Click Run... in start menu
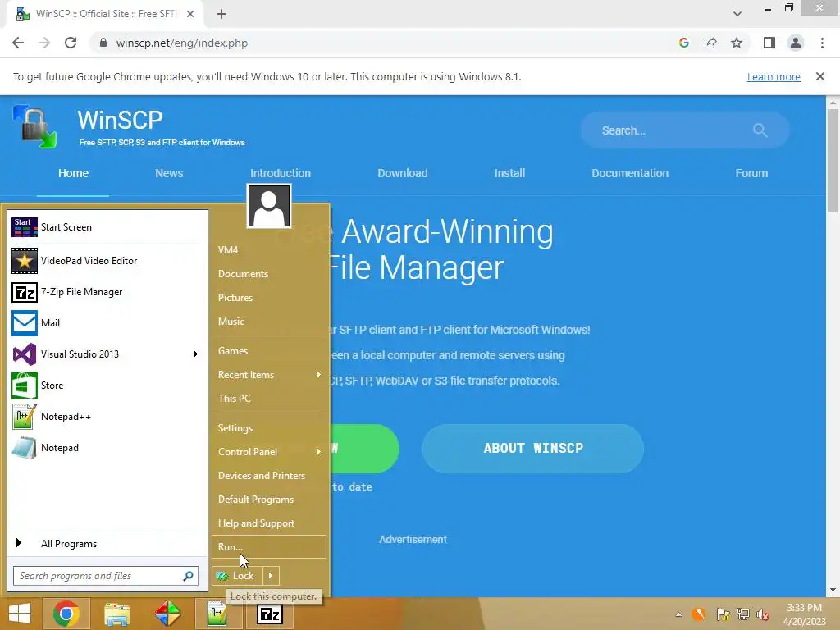 [269, 547]
